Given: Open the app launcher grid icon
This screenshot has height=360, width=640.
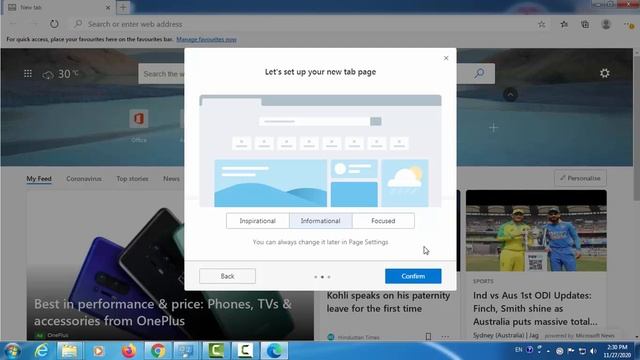Looking at the screenshot, I should pos(28,73).
